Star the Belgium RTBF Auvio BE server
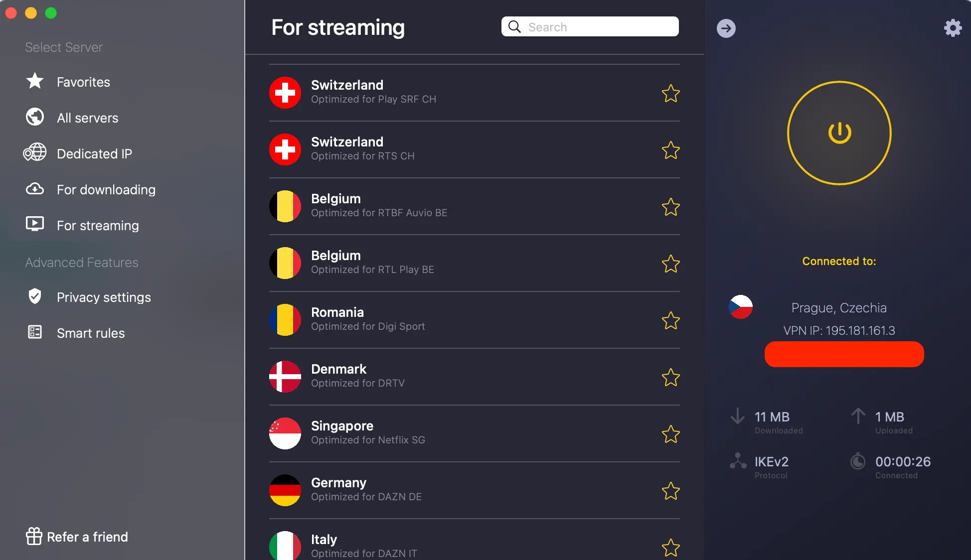Image resolution: width=971 pixels, height=560 pixels. [670, 207]
